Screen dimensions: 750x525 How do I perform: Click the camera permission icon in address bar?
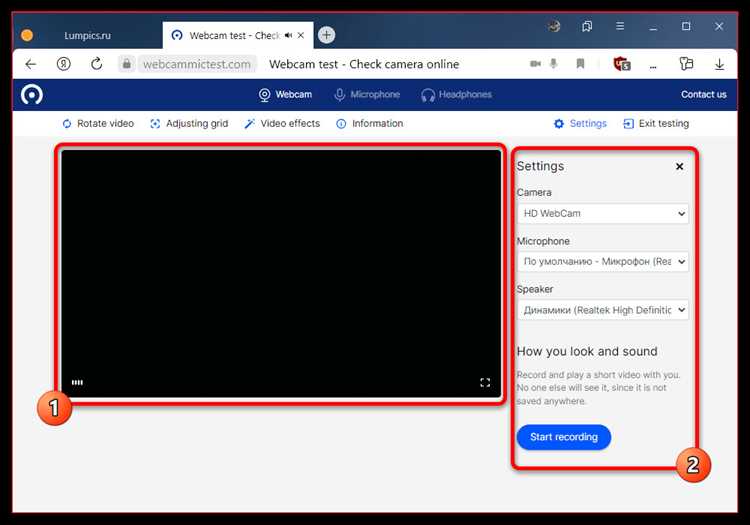535,64
